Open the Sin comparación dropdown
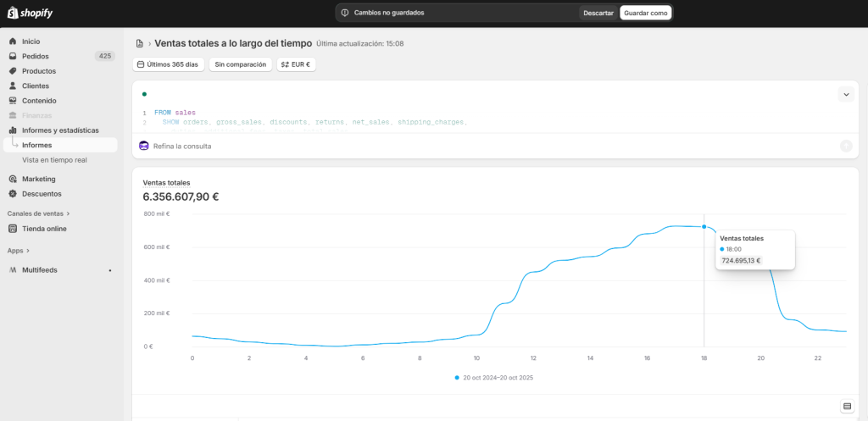Viewport: 868px width, 421px height. (x=240, y=64)
